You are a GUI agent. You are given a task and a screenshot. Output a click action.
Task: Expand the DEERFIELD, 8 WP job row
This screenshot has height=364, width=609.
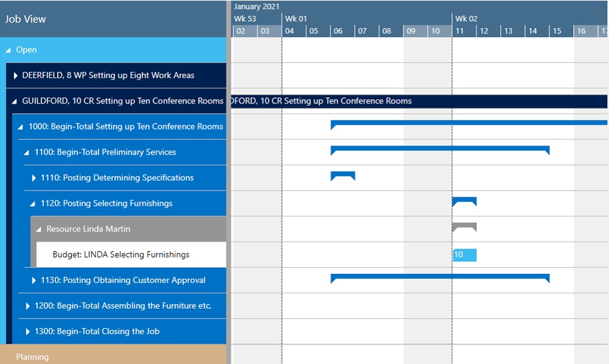point(16,75)
